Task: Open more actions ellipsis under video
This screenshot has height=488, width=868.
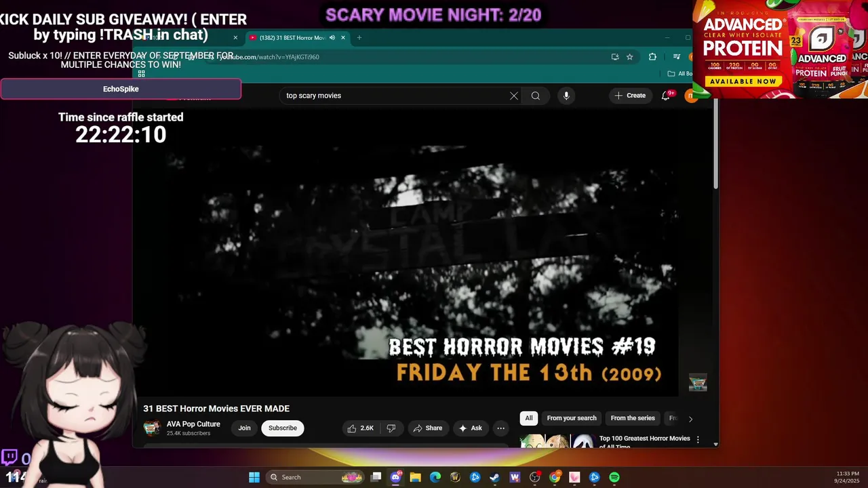Action: tap(500, 428)
